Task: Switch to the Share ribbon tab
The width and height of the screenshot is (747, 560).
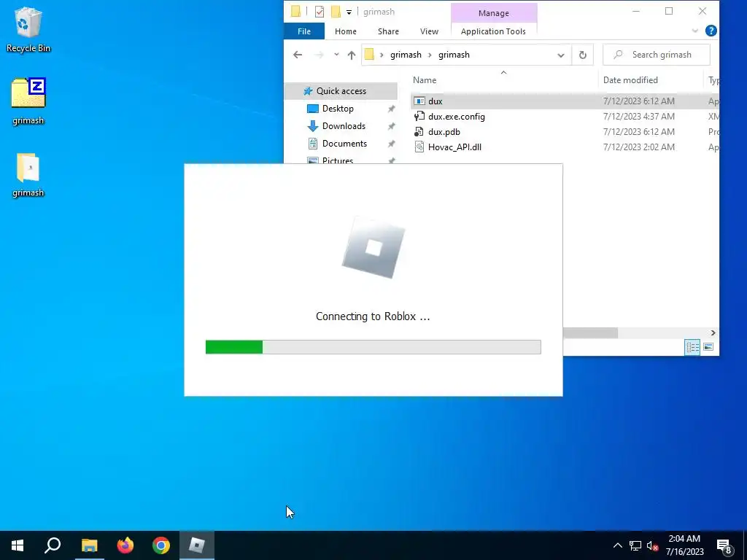Action: [388, 31]
